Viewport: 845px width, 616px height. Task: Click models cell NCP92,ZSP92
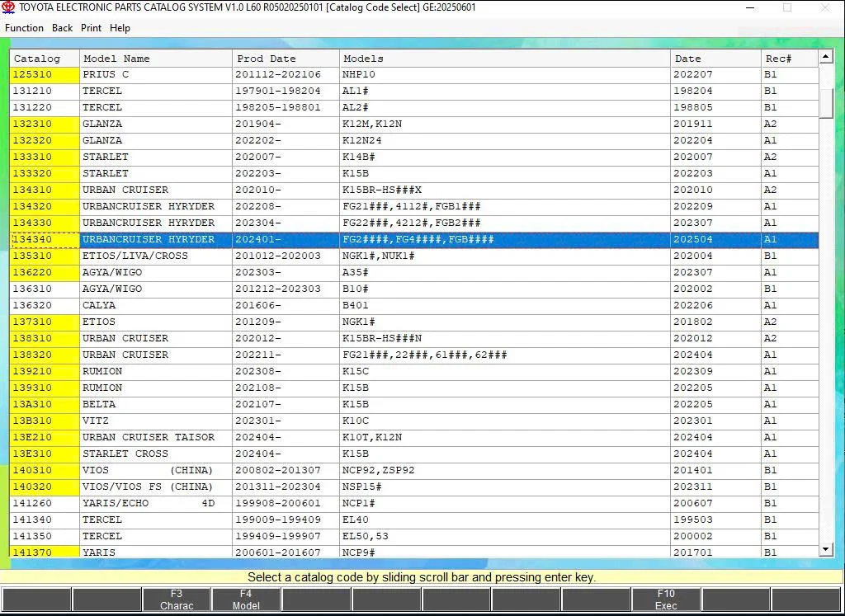tap(505, 471)
